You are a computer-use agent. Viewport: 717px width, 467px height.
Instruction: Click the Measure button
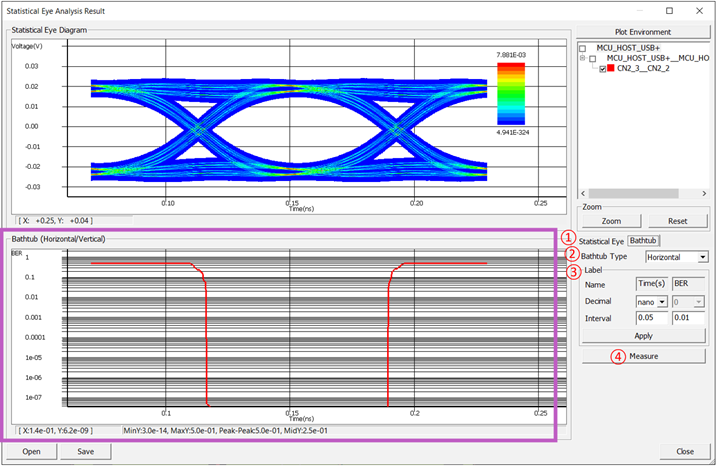point(642,356)
